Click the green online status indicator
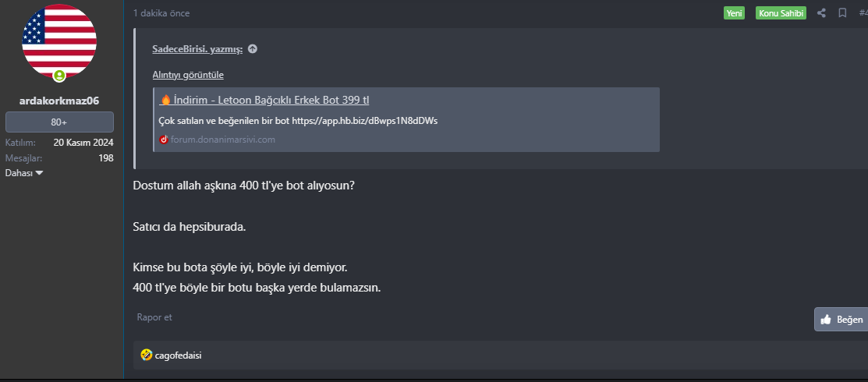This screenshot has width=868, height=382. pos(59,76)
